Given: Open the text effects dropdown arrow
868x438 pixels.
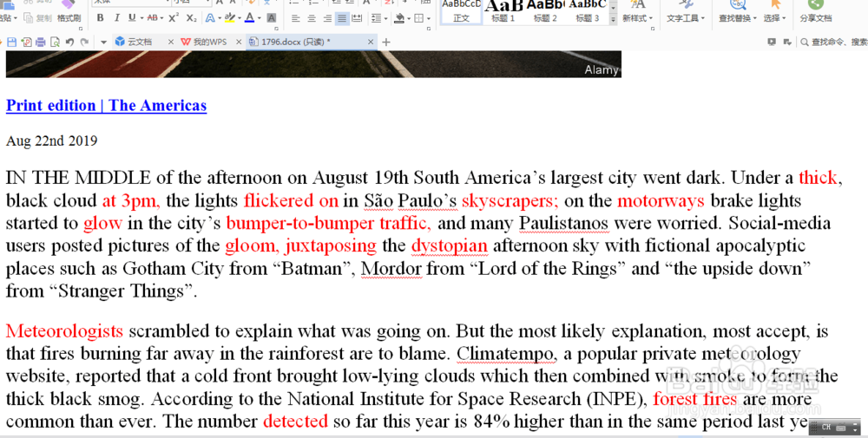Looking at the screenshot, I should tap(220, 18).
